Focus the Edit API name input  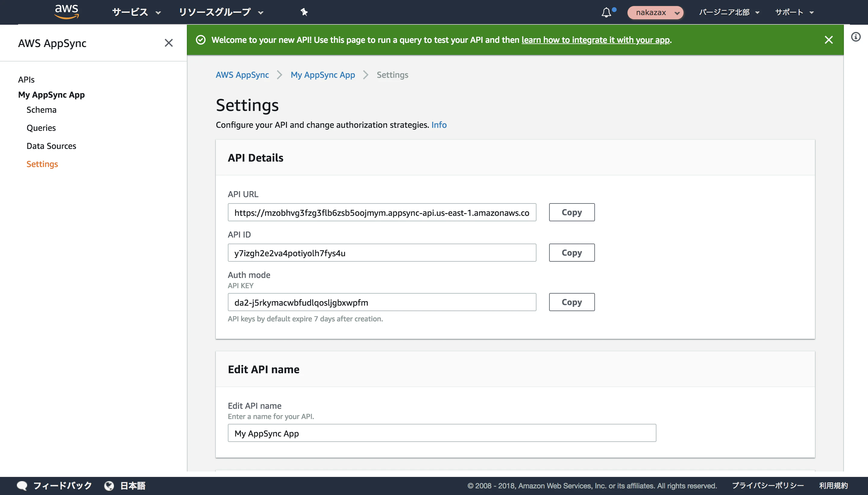pyautogui.click(x=442, y=433)
